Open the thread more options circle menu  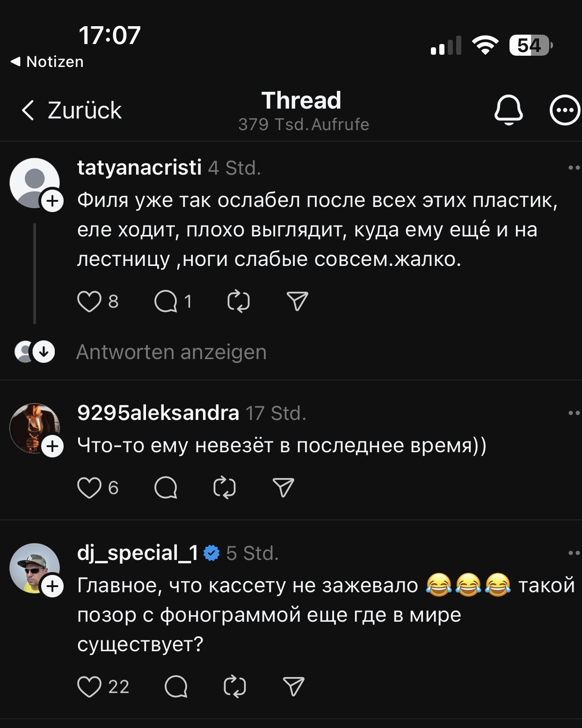coord(565,110)
